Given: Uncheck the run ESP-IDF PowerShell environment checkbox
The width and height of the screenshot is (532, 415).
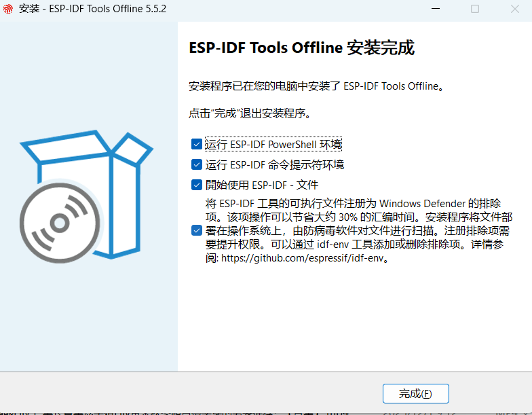Looking at the screenshot, I should point(197,144).
